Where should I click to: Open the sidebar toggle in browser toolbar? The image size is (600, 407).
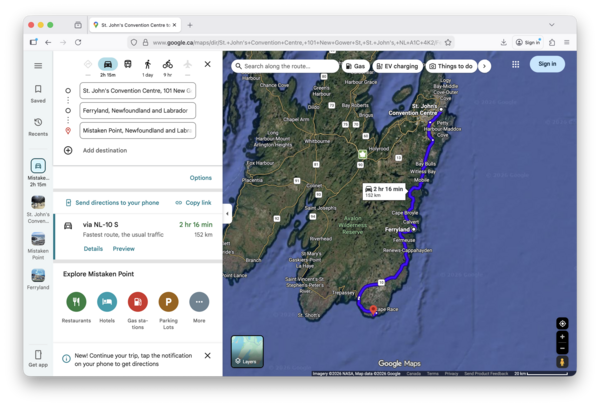pyautogui.click(x=34, y=42)
